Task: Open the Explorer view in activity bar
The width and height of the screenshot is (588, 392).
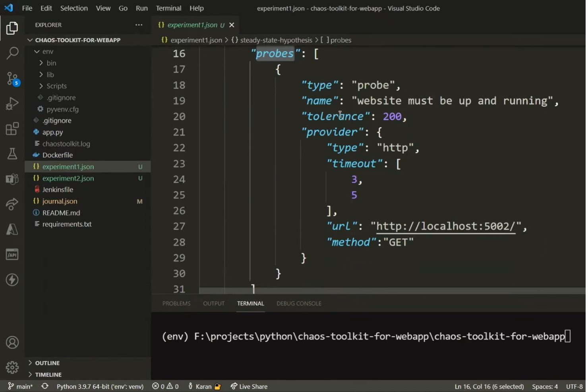Action: coord(12,28)
